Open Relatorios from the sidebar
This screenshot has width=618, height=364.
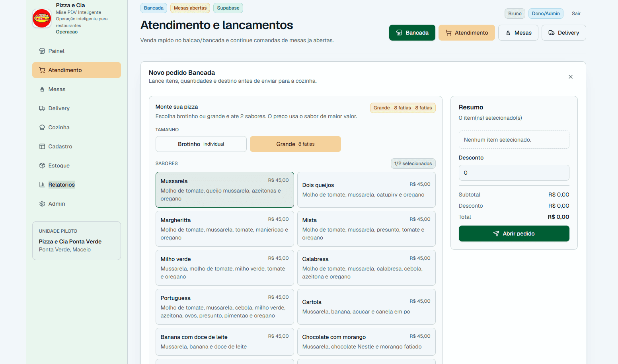coord(76,185)
